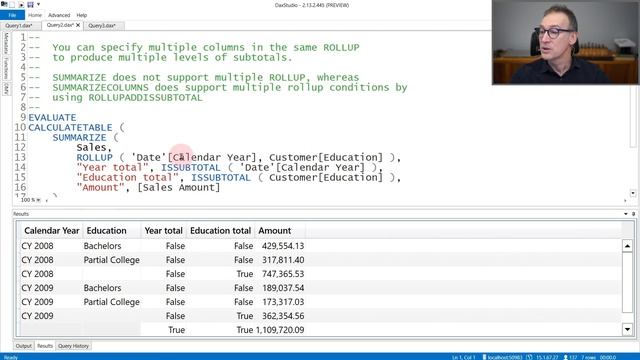Close the Query2.dax tab
Screen dimensions: 640x360
click(x=78, y=25)
